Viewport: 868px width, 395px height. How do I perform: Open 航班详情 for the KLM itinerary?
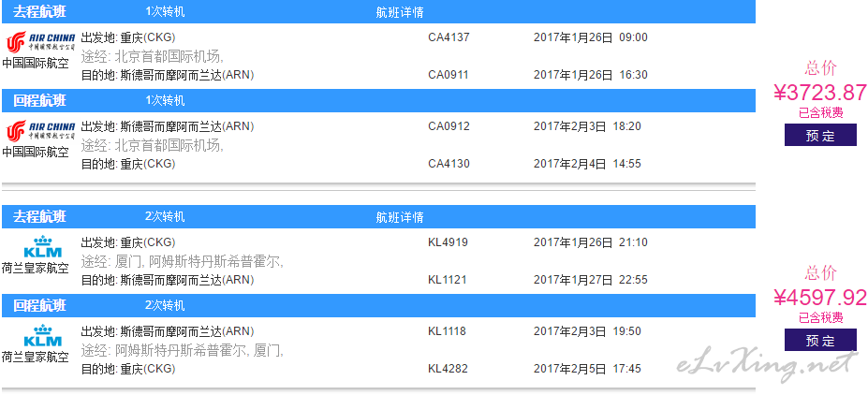coord(400,217)
